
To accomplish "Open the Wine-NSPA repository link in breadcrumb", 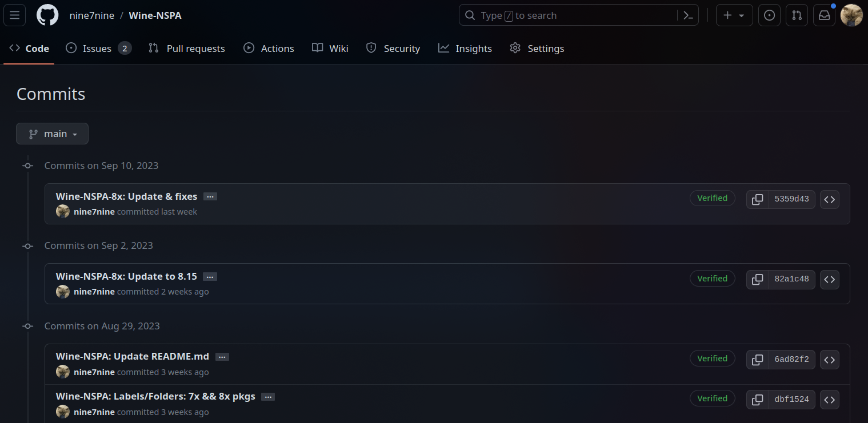I will click(x=155, y=15).
